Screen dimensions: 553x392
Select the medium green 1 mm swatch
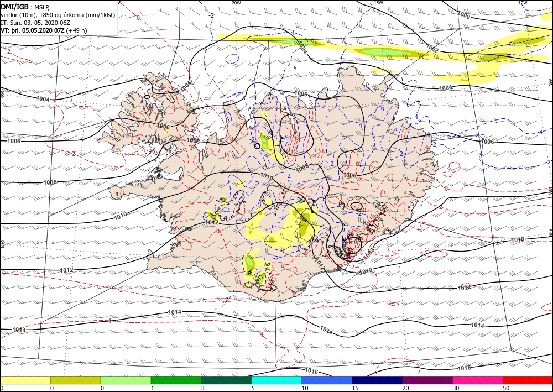pos(176,380)
